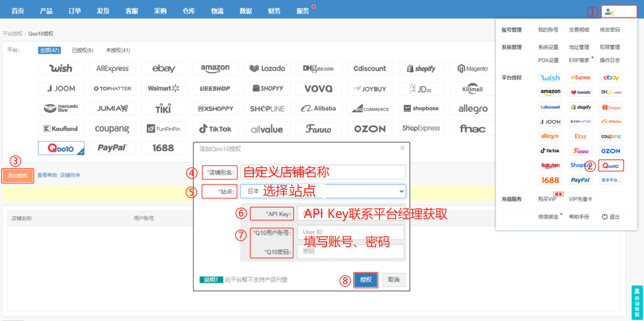Image resolution: width=644 pixels, height=321 pixels.
Task: Open 我的账号 in account panel
Action: [x=548, y=30]
